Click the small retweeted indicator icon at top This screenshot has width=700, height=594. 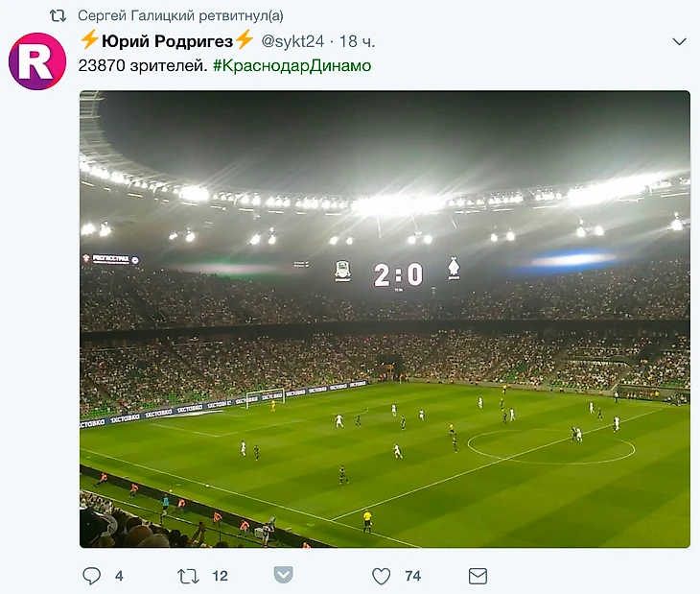(x=58, y=16)
